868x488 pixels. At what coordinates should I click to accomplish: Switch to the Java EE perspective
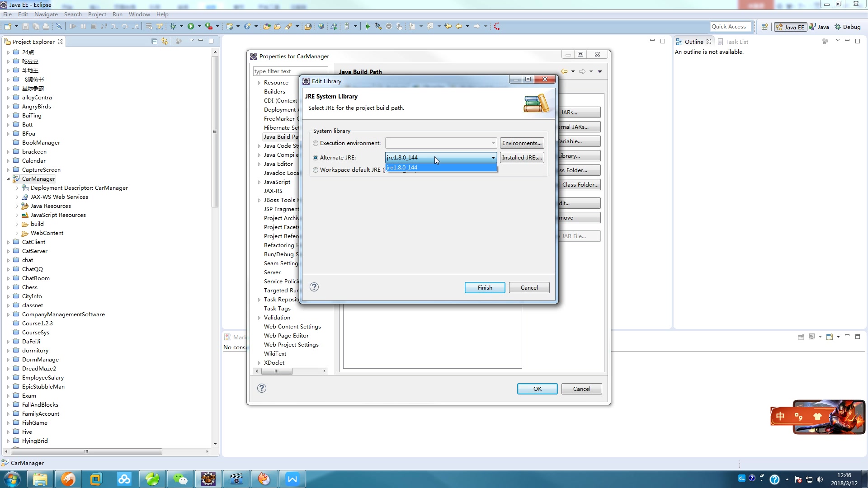[x=790, y=27]
